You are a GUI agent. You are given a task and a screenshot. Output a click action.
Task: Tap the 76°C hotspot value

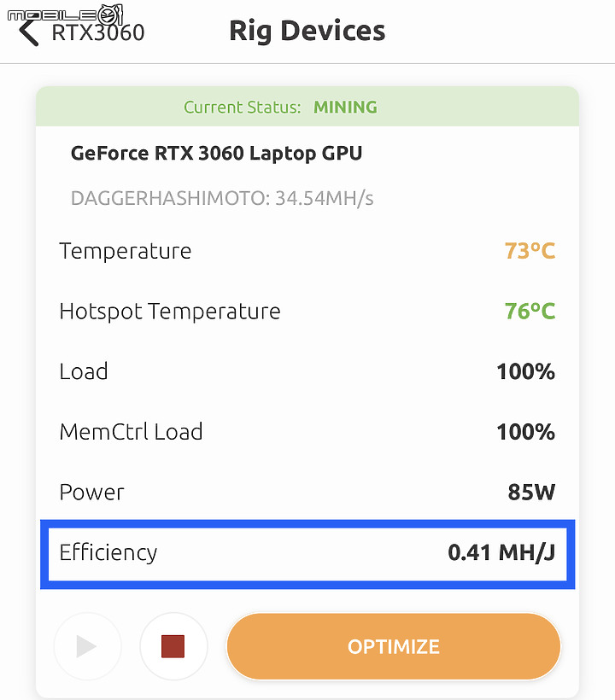[530, 312]
